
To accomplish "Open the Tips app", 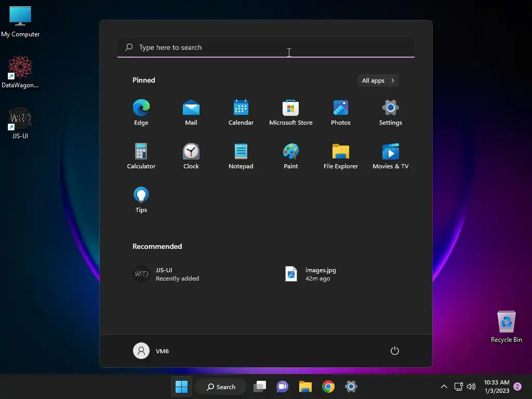I will coord(141,200).
